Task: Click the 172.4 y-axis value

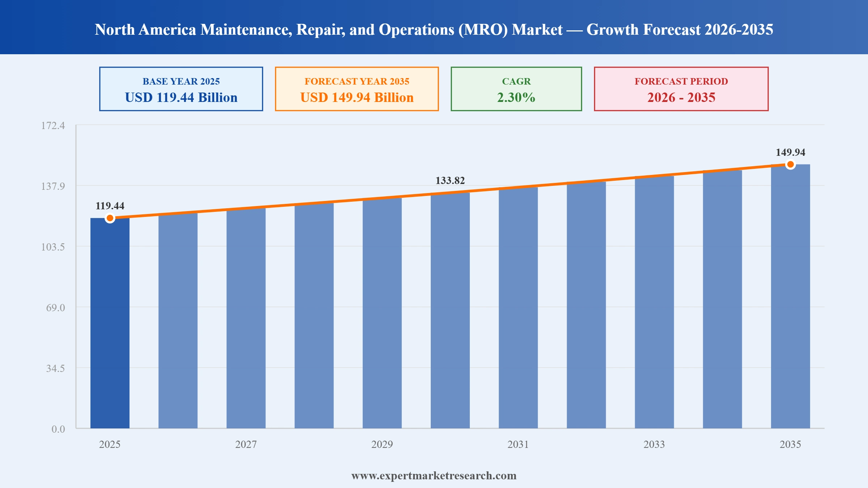Action: 53,125
